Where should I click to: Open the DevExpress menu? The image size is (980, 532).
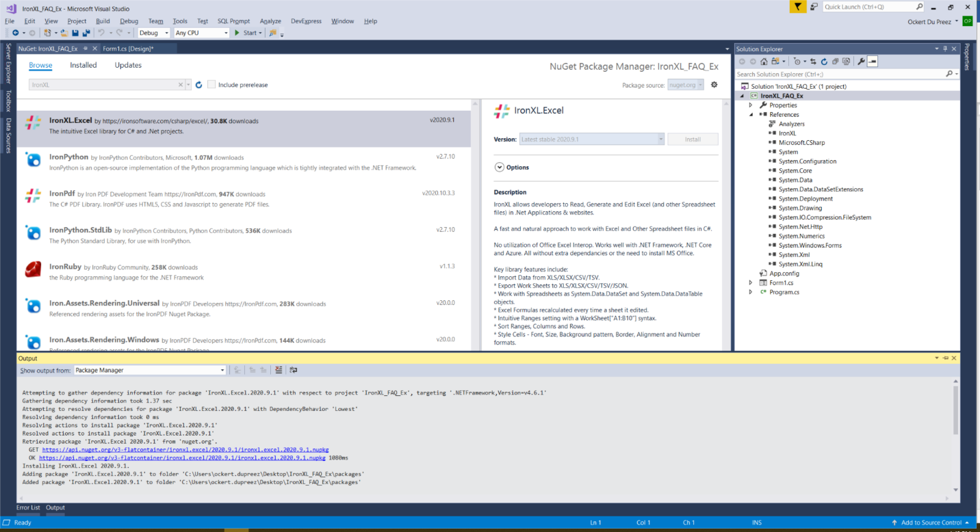click(306, 21)
